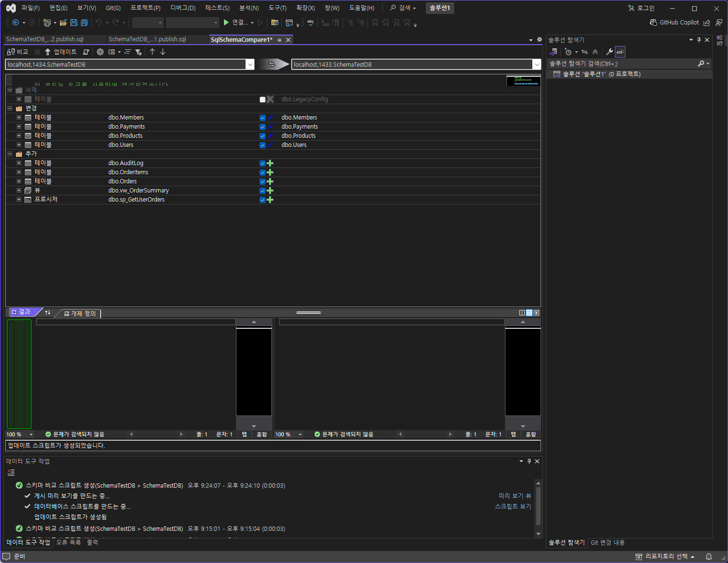Screen dimensions: 728x563
Task: Open notifications bell in status bar
Action: 709,557
